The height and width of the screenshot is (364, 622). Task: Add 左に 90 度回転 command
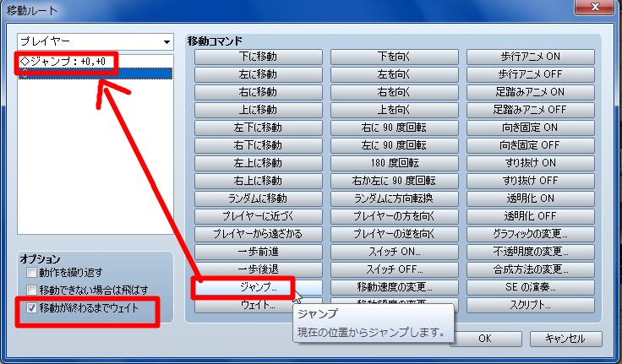point(395,145)
